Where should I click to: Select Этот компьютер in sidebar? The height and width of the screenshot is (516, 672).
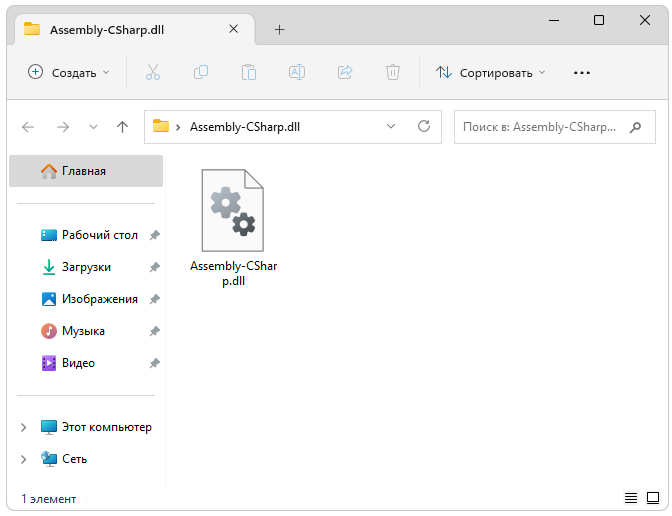coord(96,427)
